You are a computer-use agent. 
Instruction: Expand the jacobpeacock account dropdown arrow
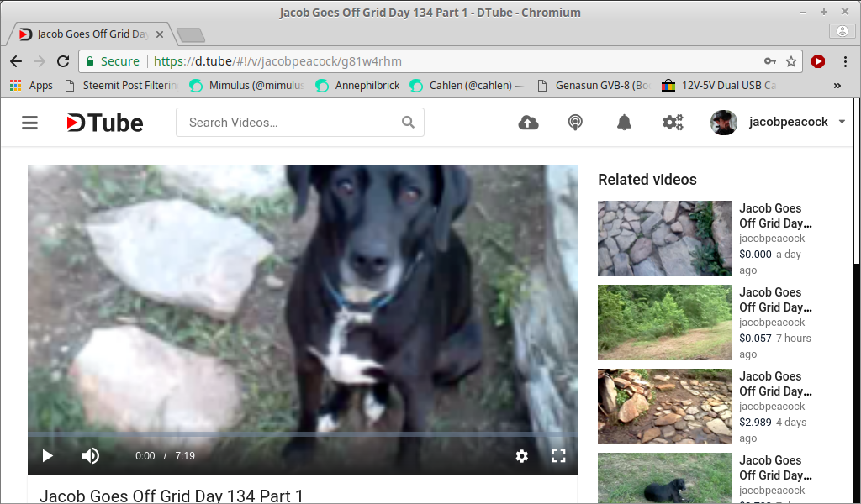click(x=842, y=123)
